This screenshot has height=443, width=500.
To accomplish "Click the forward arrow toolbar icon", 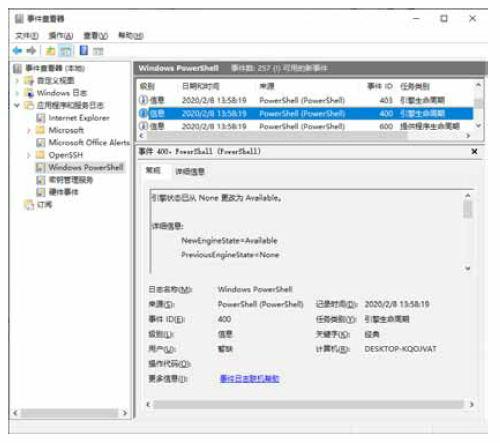I will (x=31, y=51).
